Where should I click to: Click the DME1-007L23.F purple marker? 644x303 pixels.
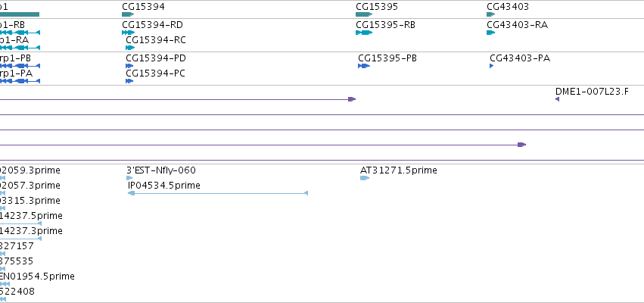[557, 99]
